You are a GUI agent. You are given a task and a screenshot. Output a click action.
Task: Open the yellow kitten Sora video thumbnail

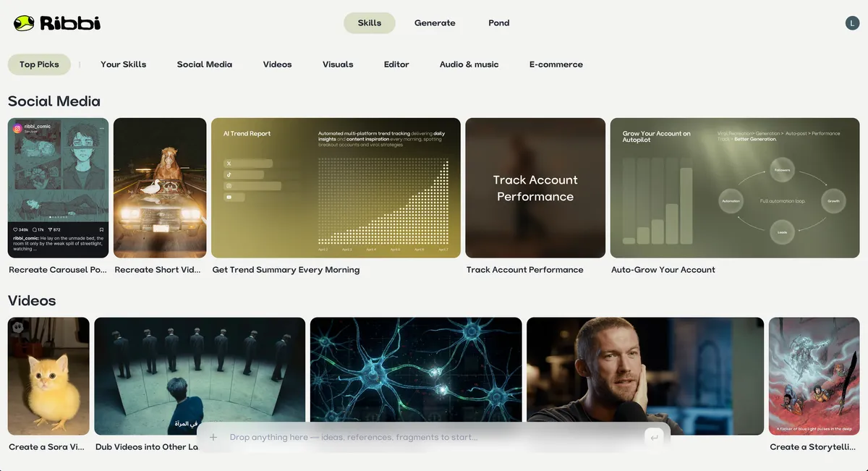click(x=48, y=376)
